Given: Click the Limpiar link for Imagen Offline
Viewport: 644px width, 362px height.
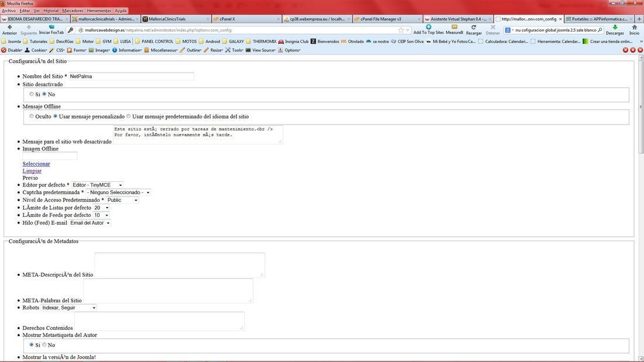Looking at the screenshot, I should click(x=32, y=171).
